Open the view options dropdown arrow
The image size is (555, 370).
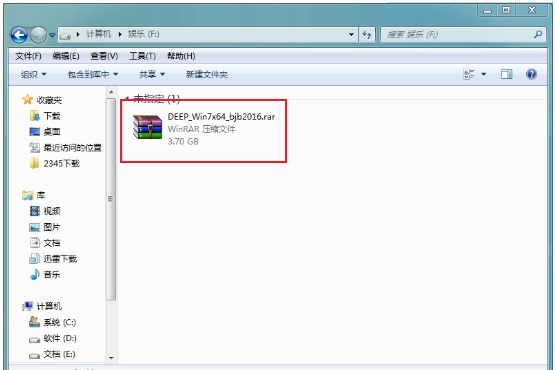coord(484,74)
